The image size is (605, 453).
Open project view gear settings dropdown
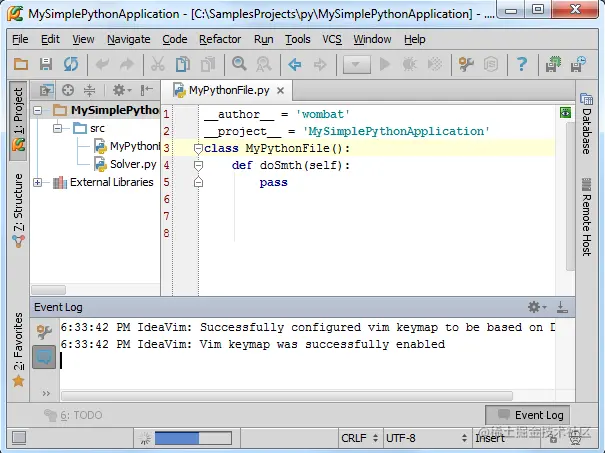122,91
